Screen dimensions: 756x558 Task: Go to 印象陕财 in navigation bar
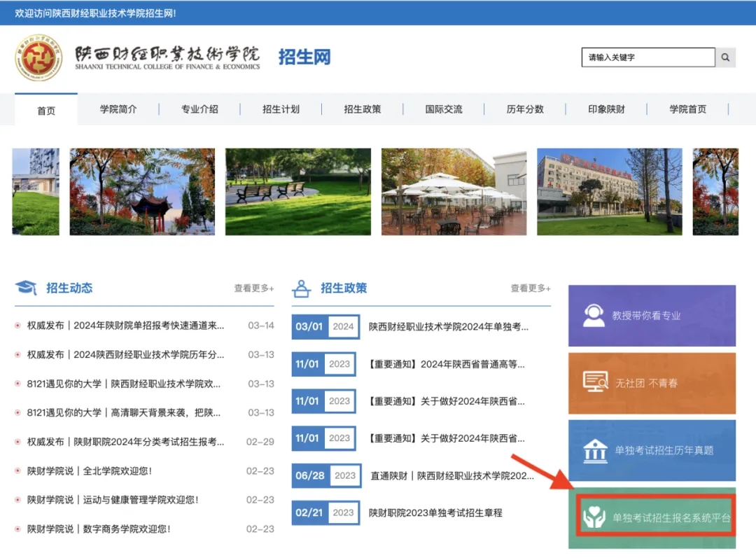(606, 109)
